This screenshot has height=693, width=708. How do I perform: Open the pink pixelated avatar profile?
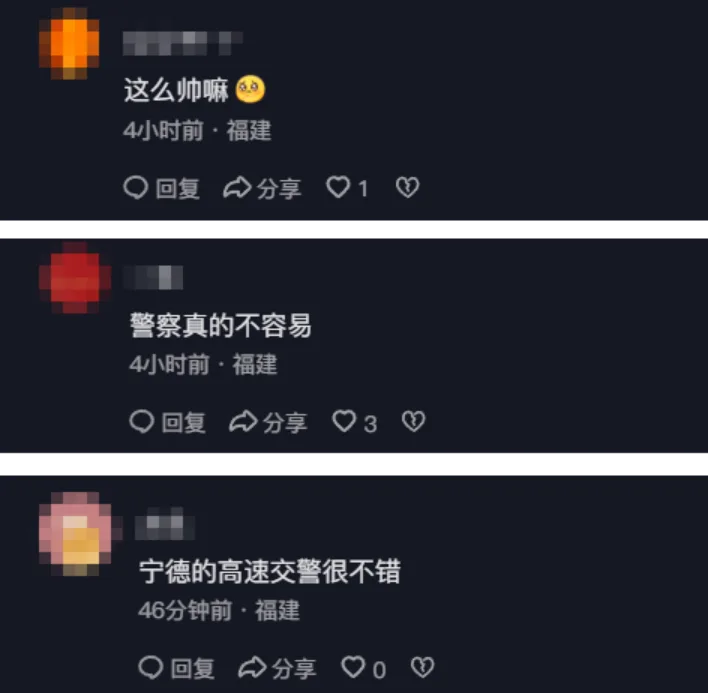78,534
